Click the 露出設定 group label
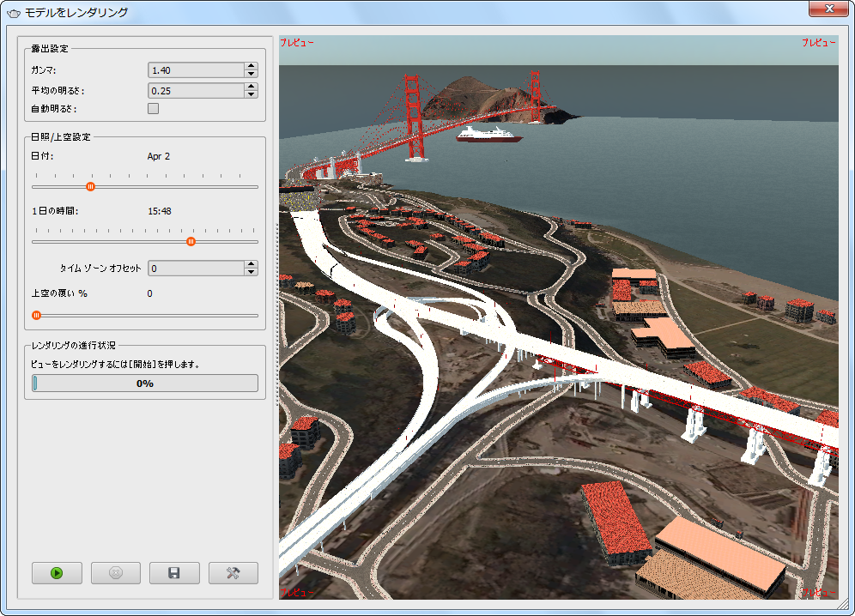855x616 pixels. click(x=50, y=49)
